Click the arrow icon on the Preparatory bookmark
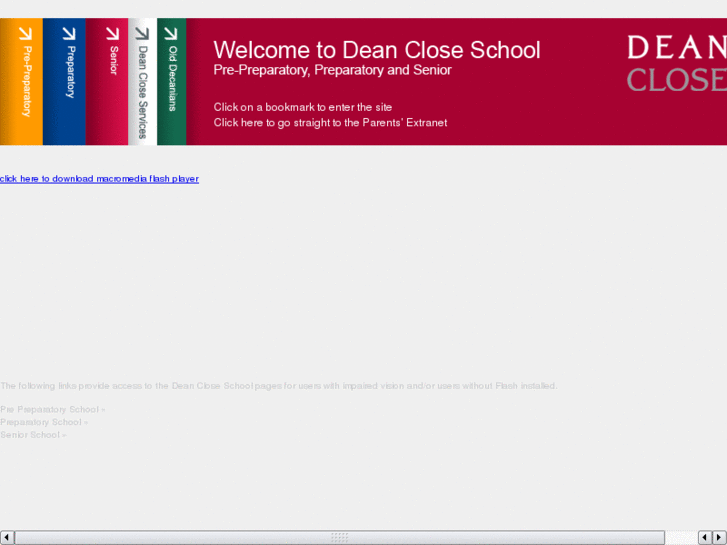The image size is (727, 545). (x=69, y=33)
